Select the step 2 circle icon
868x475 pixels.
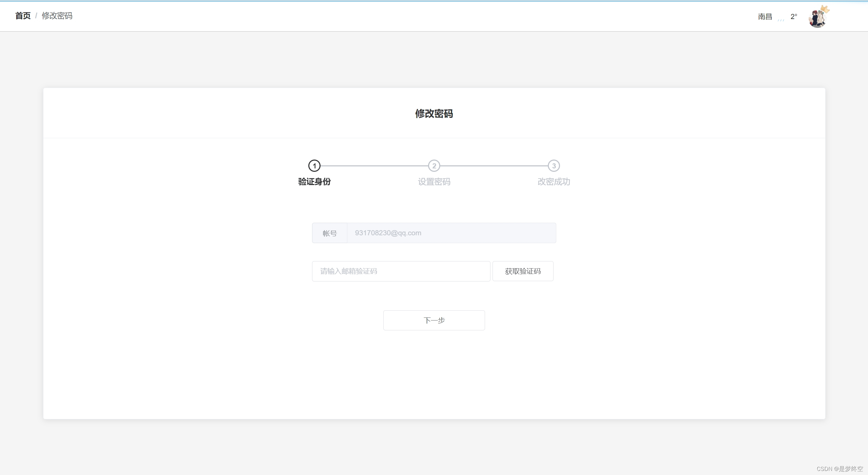(434, 166)
